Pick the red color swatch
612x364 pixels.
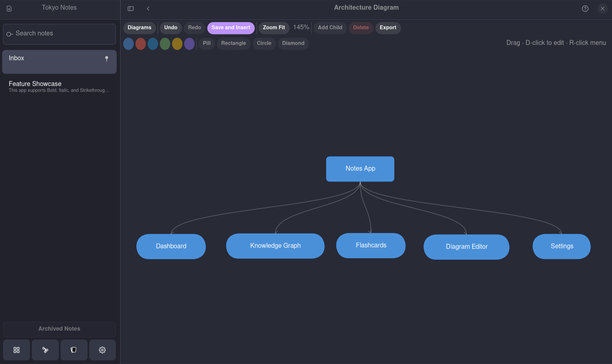[x=140, y=44]
